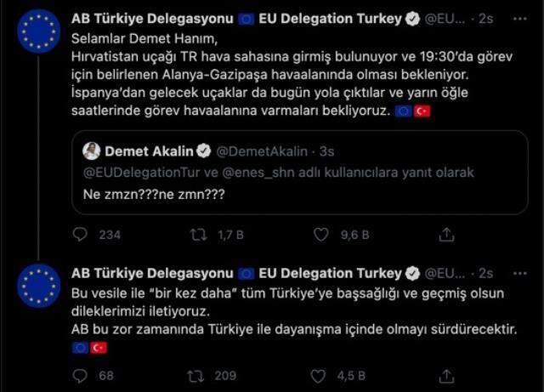
Task: Like the tweet with 4,5 B likes
Action: (x=320, y=374)
